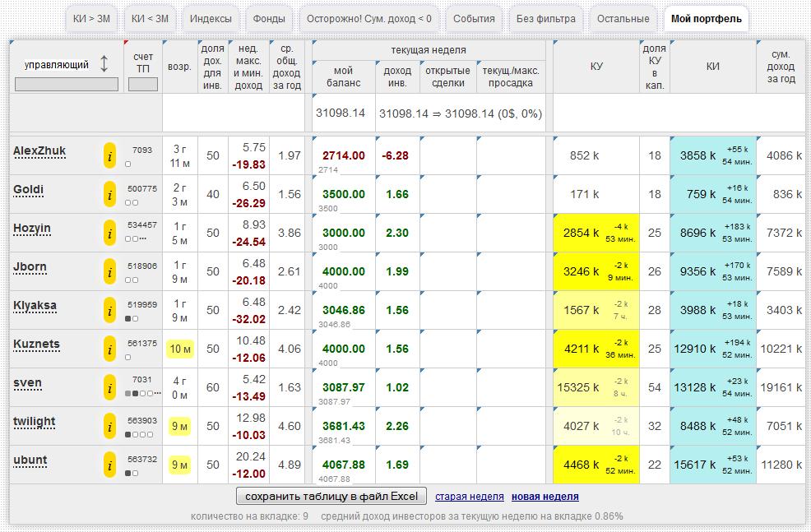Image resolution: width=811 pixels, height=532 pixels.
Task: Select the Мой портфель tab
Action: click(x=706, y=19)
